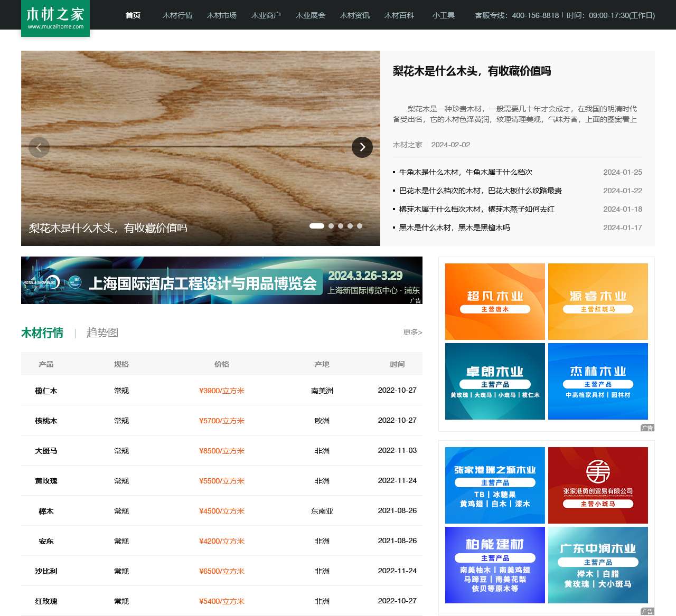Click 红玫瑰 product name
Image resolution: width=676 pixels, height=616 pixels.
46,601
